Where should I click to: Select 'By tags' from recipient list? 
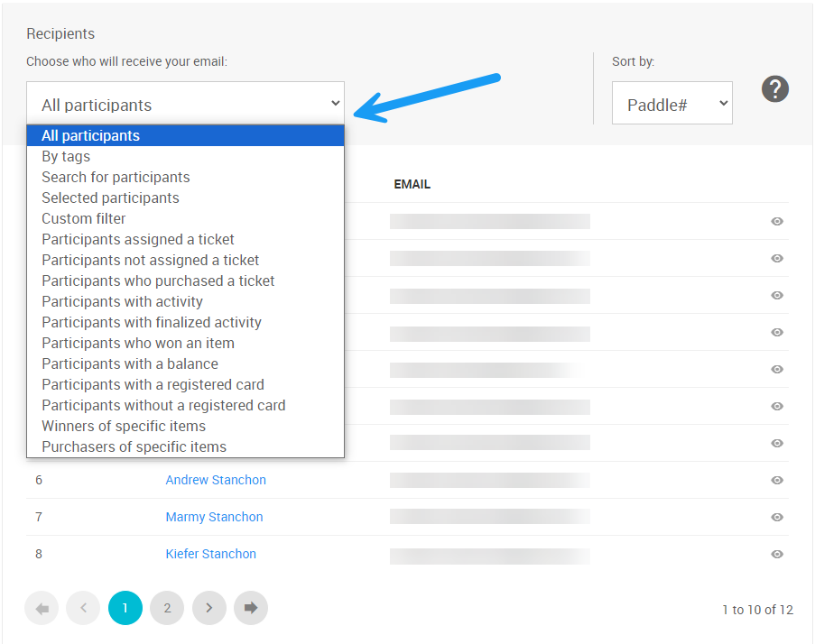66,156
